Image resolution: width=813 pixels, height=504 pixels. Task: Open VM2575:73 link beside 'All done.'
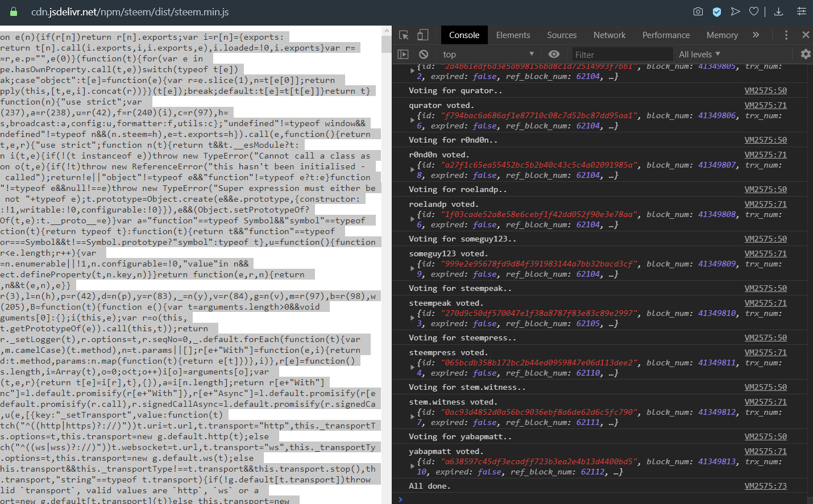tap(766, 486)
